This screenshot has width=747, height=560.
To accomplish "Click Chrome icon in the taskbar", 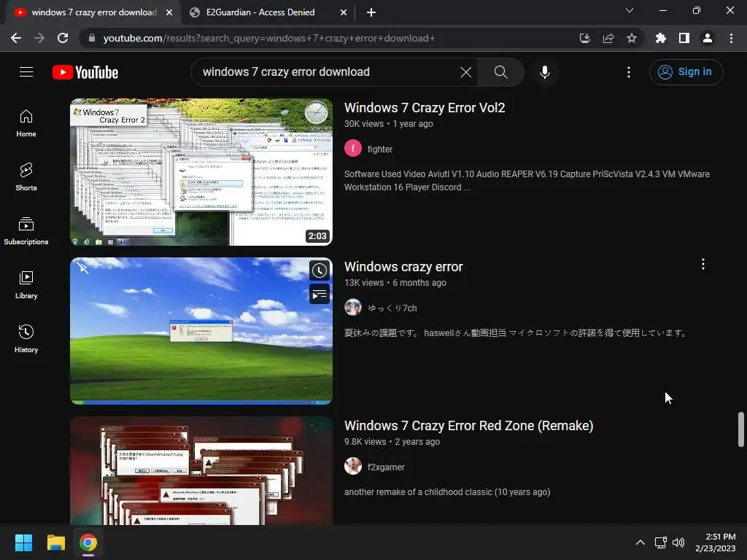I will [88, 542].
